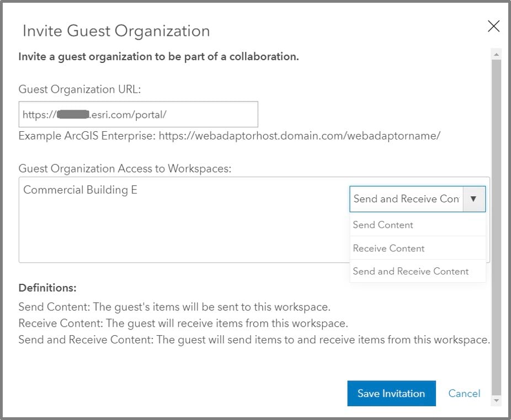
Task: Click the Definitions heading text
Action: pos(47,288)
